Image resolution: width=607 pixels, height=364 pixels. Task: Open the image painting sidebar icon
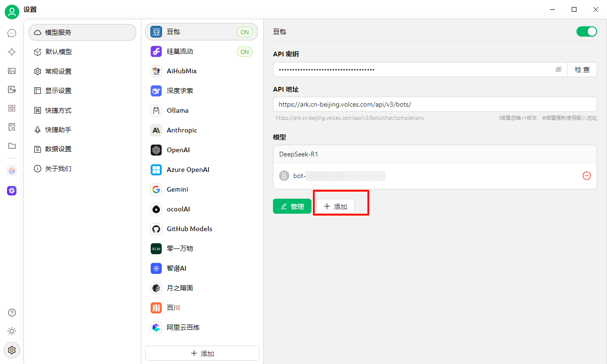(12, 71)
